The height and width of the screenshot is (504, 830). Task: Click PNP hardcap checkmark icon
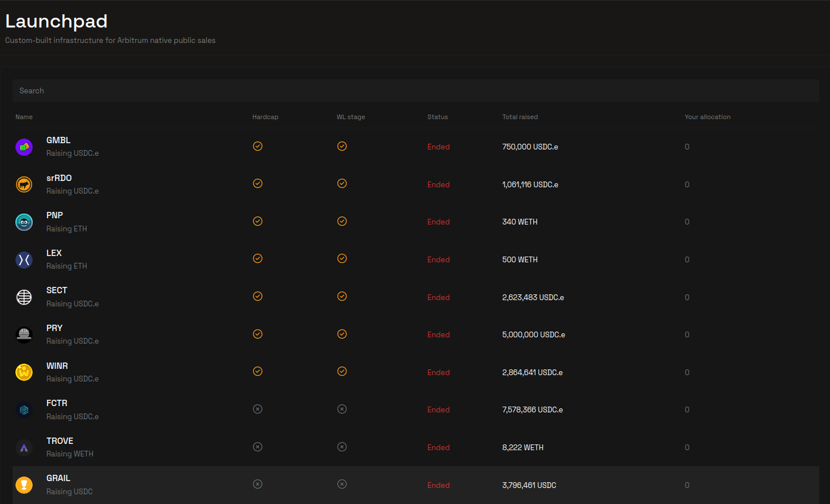258,221
